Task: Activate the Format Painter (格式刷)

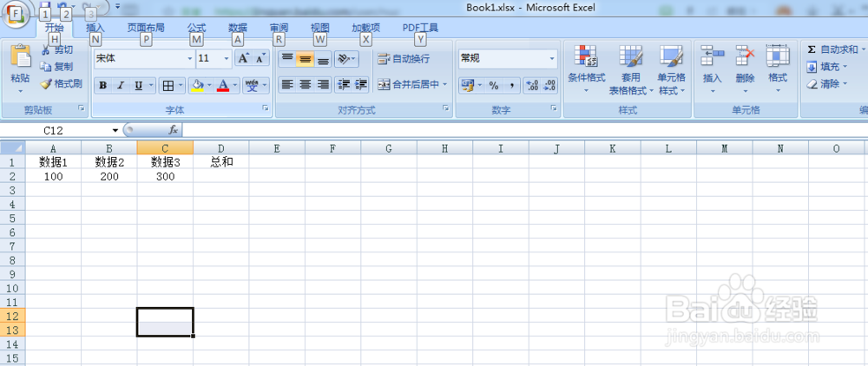Action: (61, 84)
